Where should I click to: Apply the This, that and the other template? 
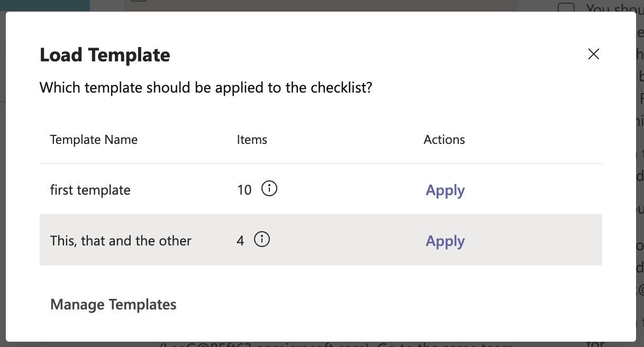(x=445, y=241)
